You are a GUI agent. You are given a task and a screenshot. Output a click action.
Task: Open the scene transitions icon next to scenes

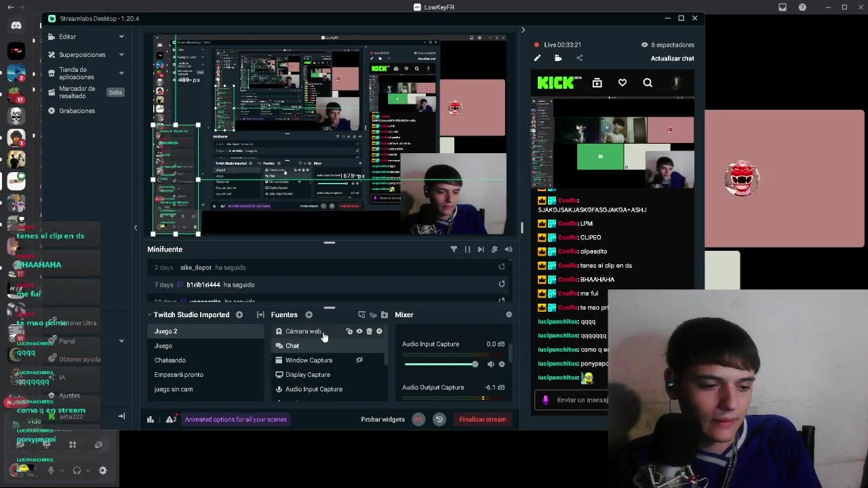[x=260, y=314]
